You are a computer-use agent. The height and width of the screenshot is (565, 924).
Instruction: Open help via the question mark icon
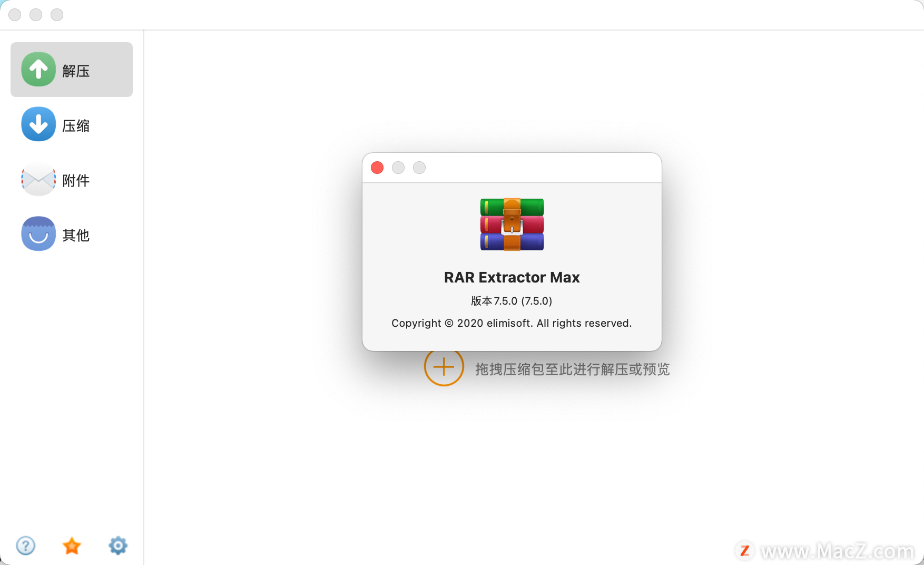[25, 545]
